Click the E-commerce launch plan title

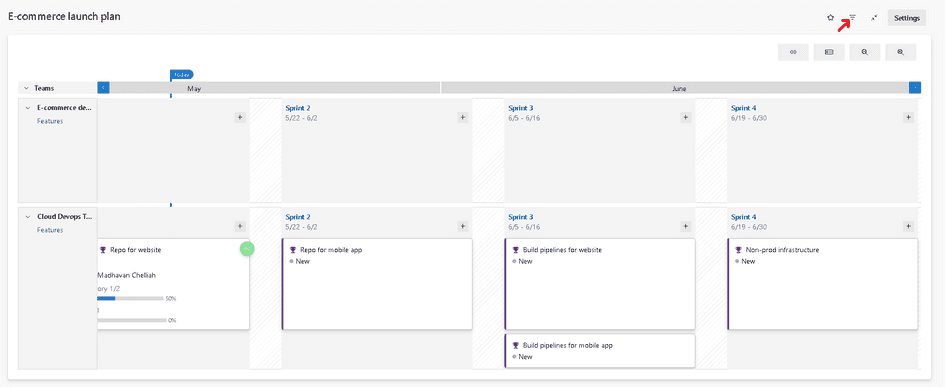(64, 17)
